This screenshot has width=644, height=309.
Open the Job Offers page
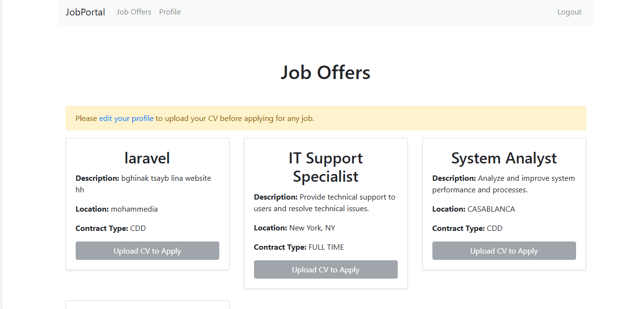(x=134, y=12)
